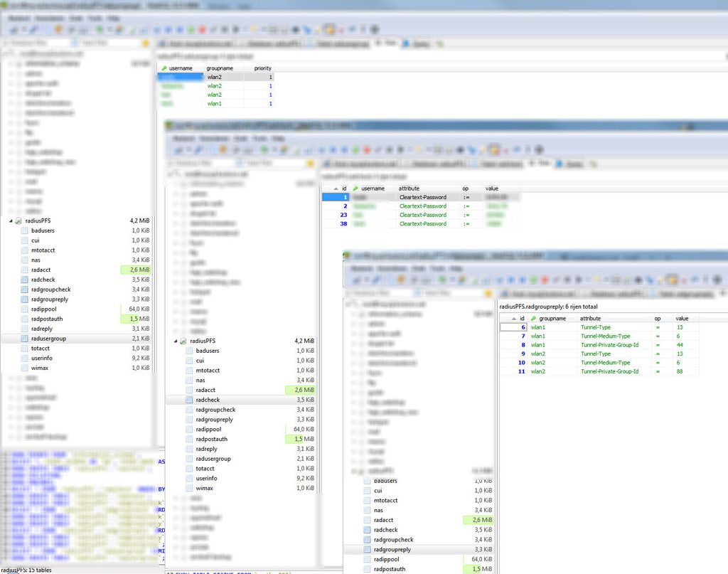Click the radiusPFS database icon in the backmost window
The image size is (728, 574).
[x=18, y=220]
